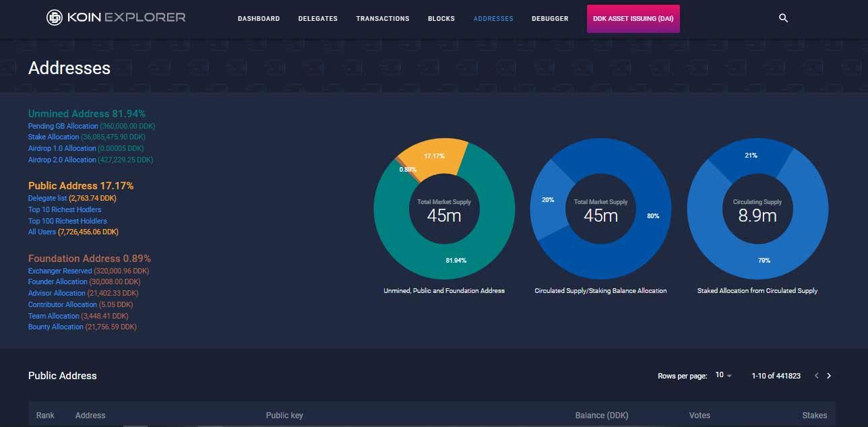The width and height of the screenshot is (868, 427).
Task: Click the Stakes column header
Action: (x=815, y=416)
